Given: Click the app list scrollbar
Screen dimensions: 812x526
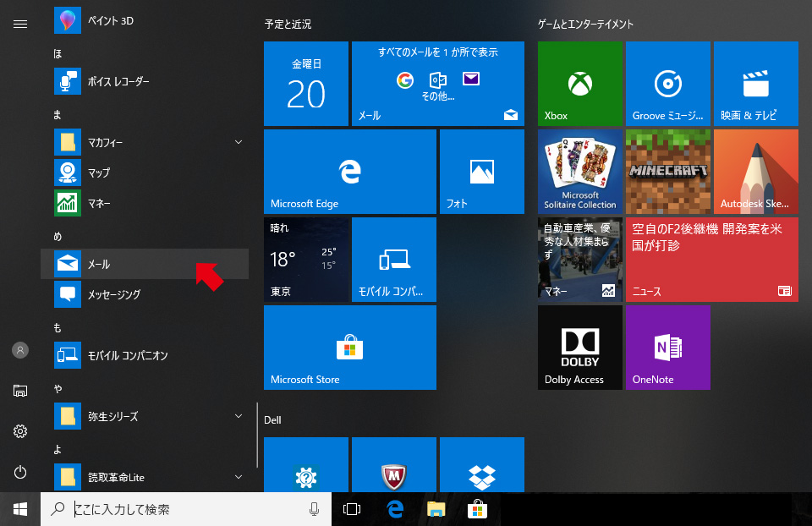Looking at the screenshot, I should pos(257,436).
